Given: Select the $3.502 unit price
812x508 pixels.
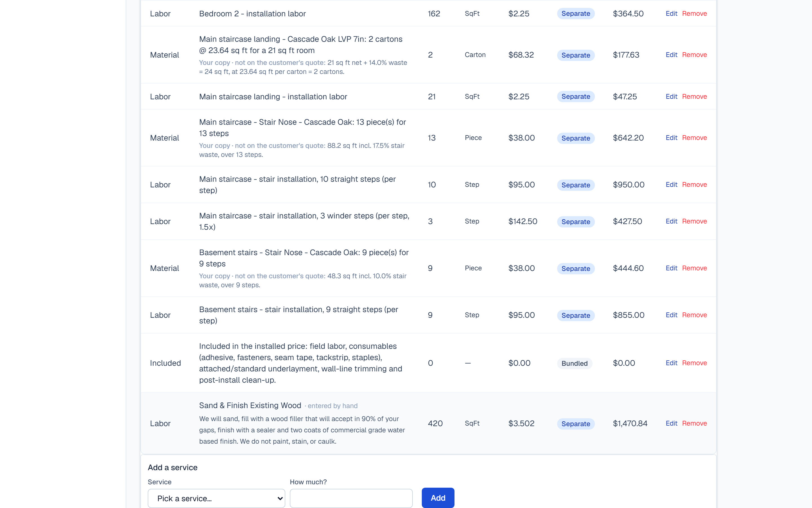Looking at the screenshot, I should pyautogui.click(x=521, y=424).
